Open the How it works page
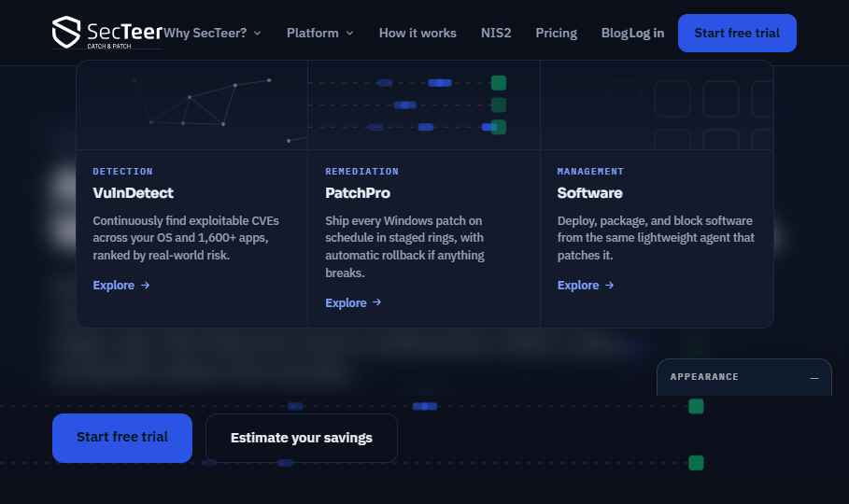This screenshot has width=849, height=504. (x=417, y=33)
